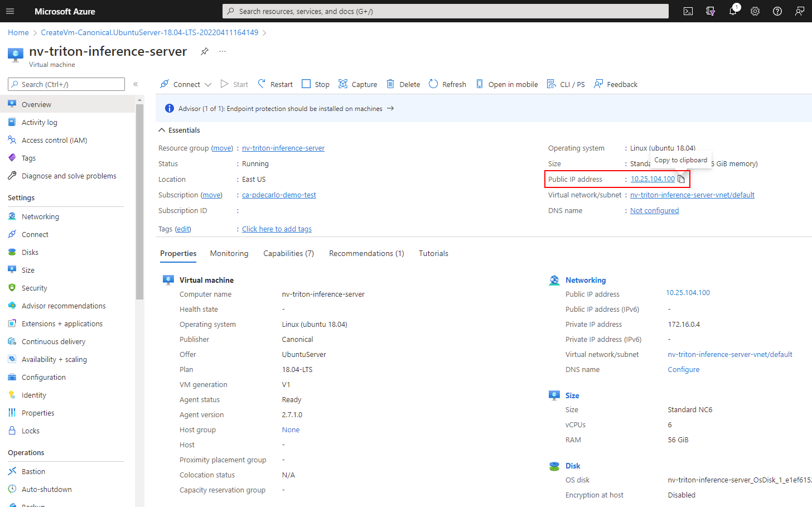Screen dimensions: 812x507
Task: Click the edit link beside Tags
Action: (x=183, y=229)
